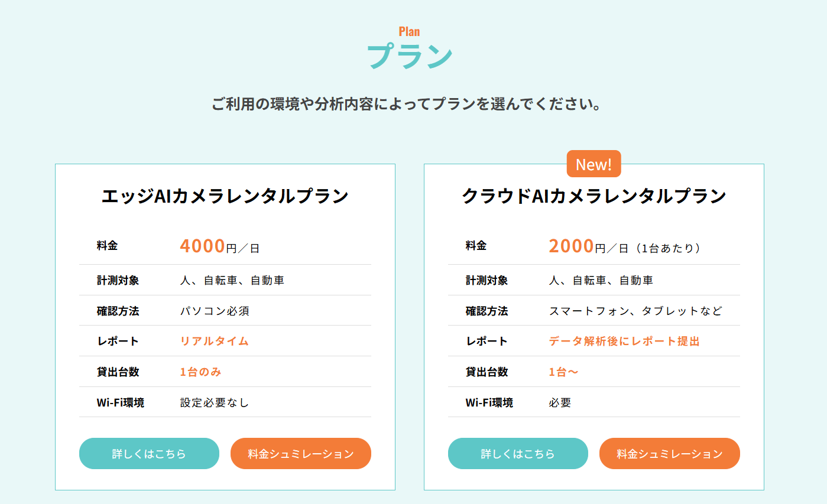The height and width of the screenshot is (504, 827).
Task: Click the subtitle starting with ご利用の環境
Action: click(407, 105)
